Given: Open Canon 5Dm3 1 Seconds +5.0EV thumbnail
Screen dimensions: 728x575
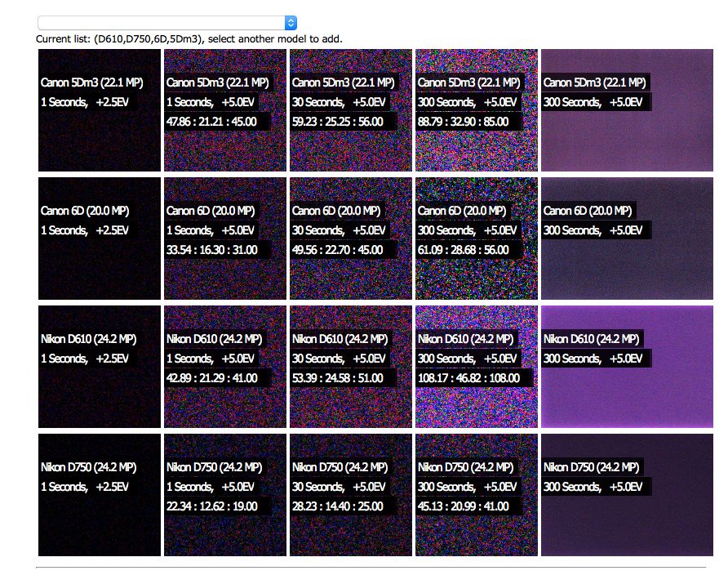Looking at the screenshot, I should pos(225,110).
